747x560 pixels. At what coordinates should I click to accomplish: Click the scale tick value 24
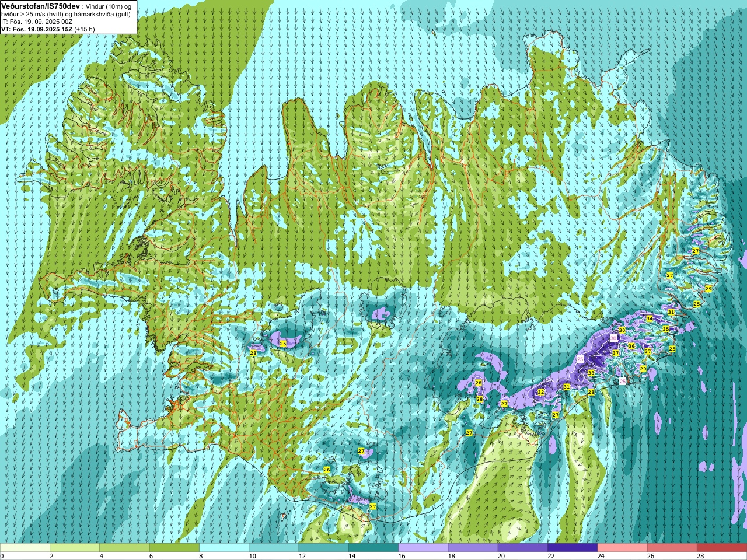click(601, 556)
